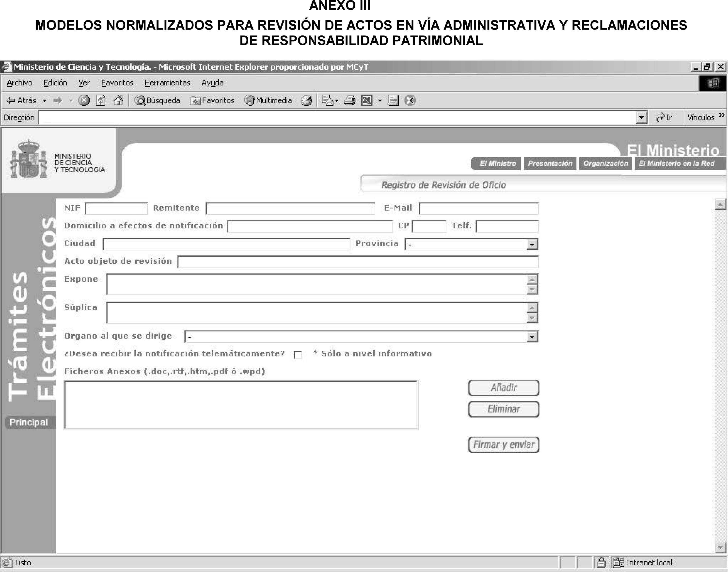Click the NIF input field

(116, 209)
